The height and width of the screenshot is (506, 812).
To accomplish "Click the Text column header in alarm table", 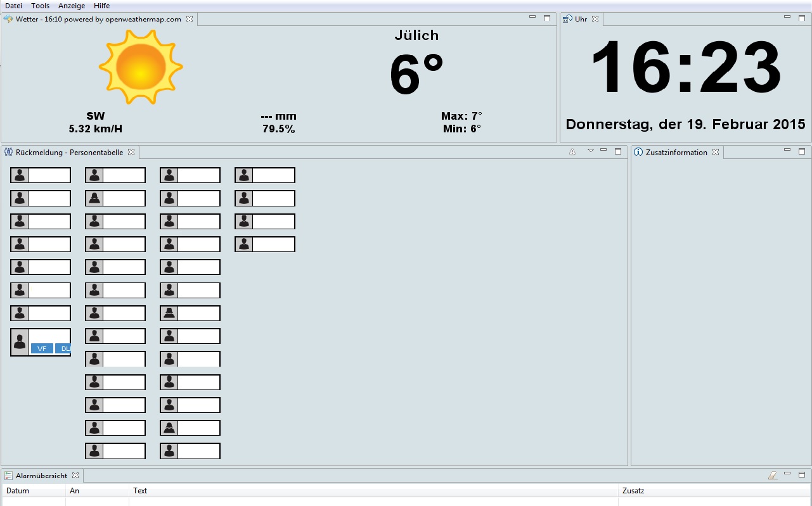I will (x=140, y=491).
